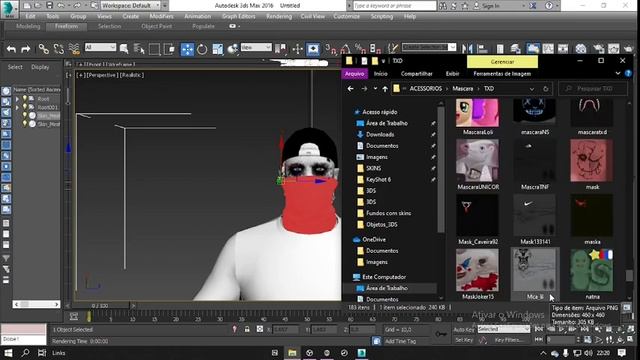Toggle visibility bulb of Root object
This screenshot has height=360, width=640.
[25, 99]
